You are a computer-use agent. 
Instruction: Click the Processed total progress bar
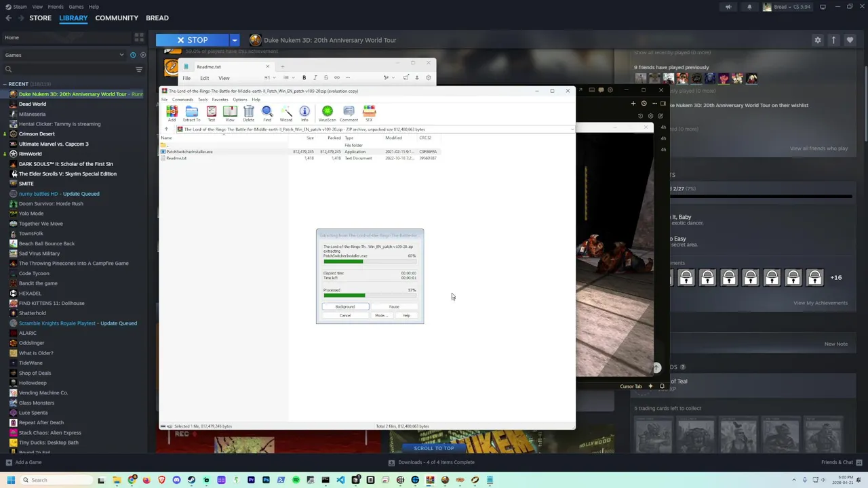[370, 295]
